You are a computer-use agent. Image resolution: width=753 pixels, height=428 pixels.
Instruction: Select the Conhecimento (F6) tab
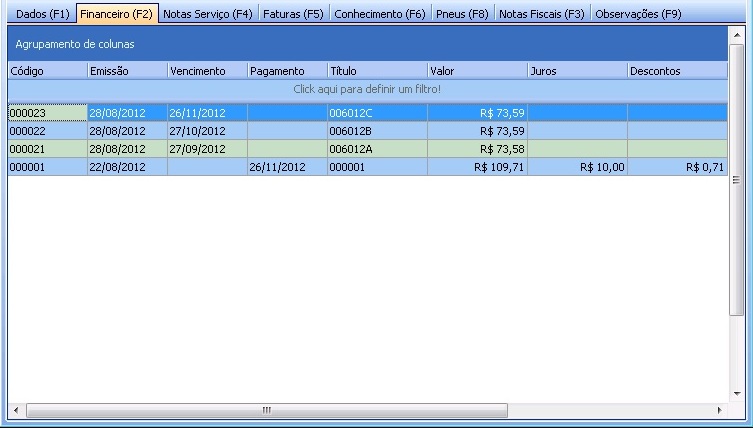point(379,14)
